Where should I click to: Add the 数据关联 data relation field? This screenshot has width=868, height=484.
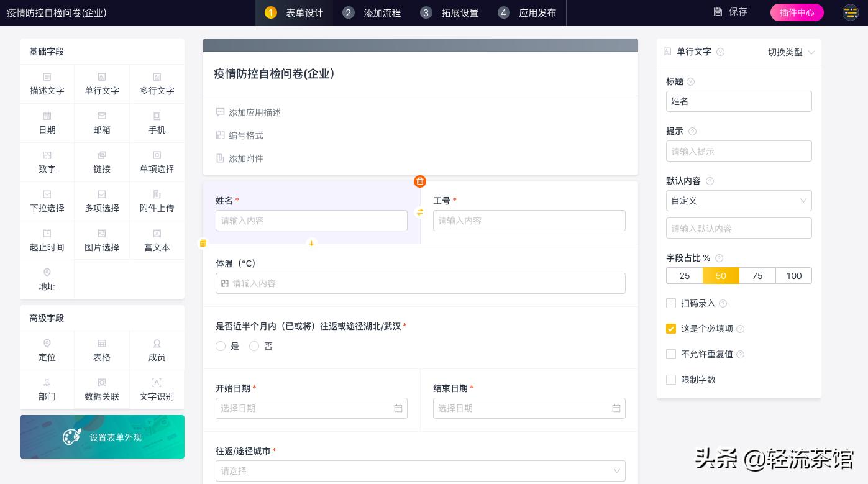[102, 390]
